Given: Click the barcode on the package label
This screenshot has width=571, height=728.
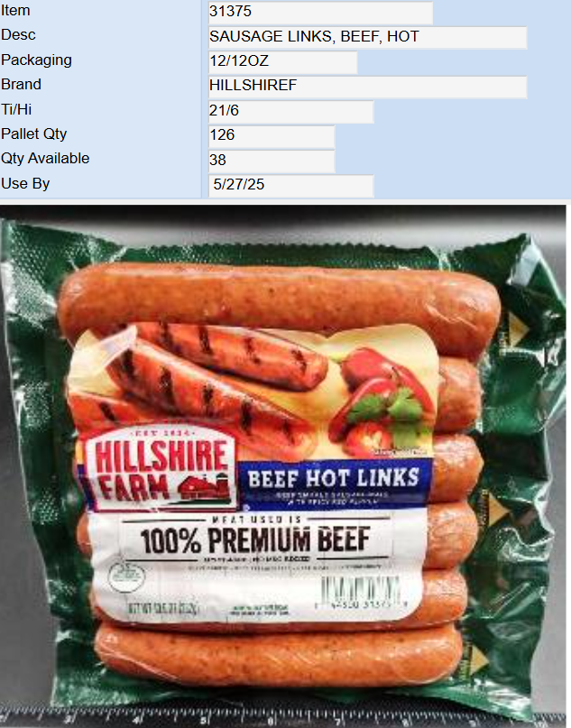Looking at the screenshot, I should coord(361,592).
